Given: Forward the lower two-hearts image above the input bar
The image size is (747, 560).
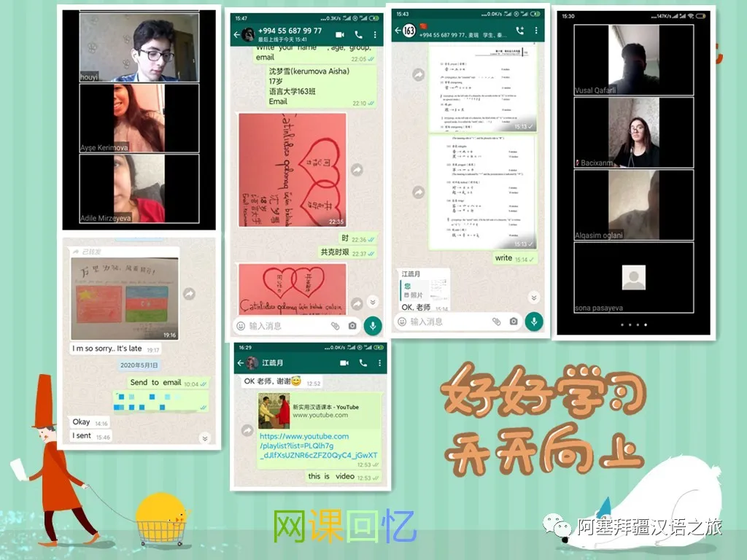Looking at the screenshot, I should (357, 303).
